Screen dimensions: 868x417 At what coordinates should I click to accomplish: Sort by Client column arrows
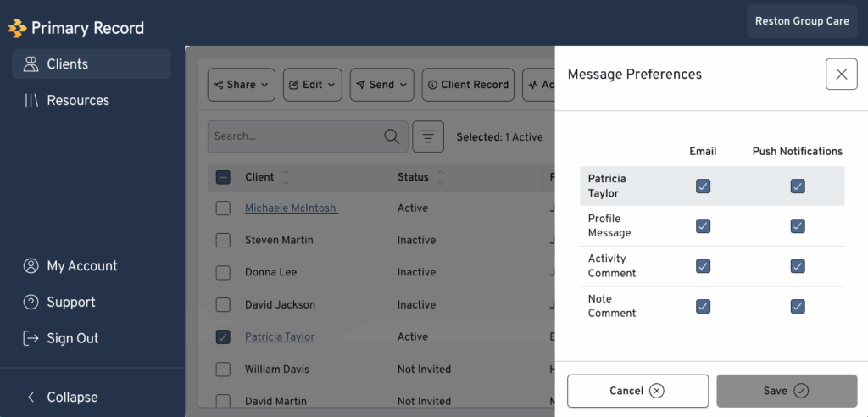coord(286,178)
